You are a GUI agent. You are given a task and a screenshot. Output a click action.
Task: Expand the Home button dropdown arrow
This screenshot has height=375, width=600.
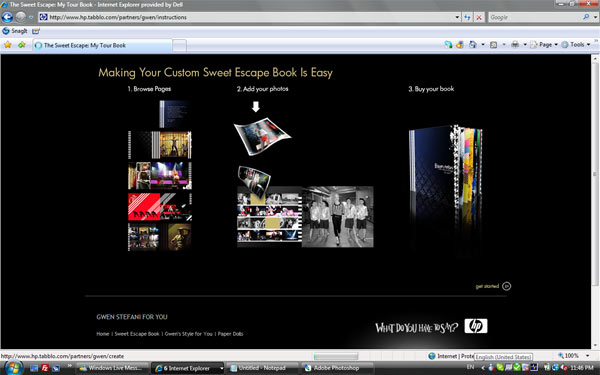coord(483,45)
